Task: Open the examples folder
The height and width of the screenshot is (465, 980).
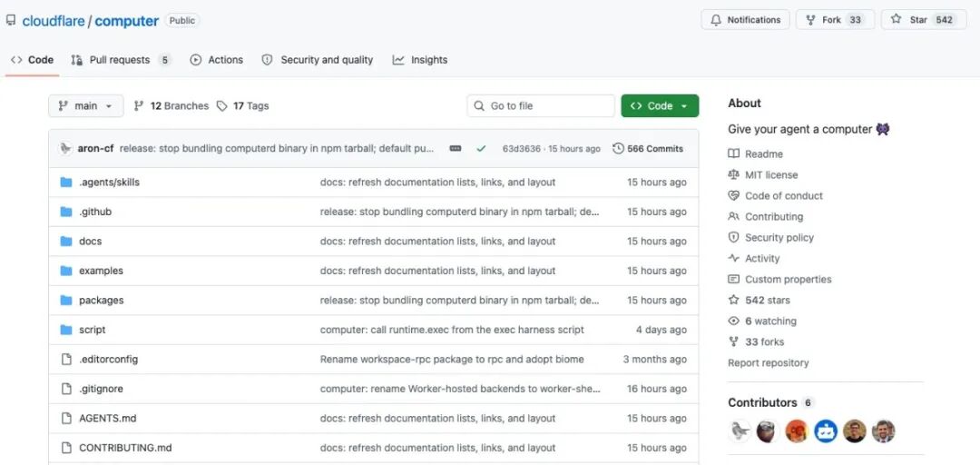Action: 101,271
